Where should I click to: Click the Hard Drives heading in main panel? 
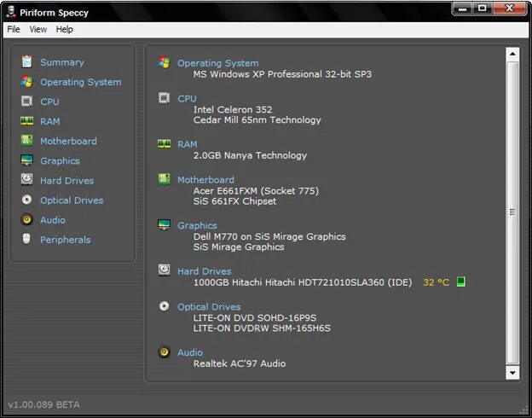point(205,271)
